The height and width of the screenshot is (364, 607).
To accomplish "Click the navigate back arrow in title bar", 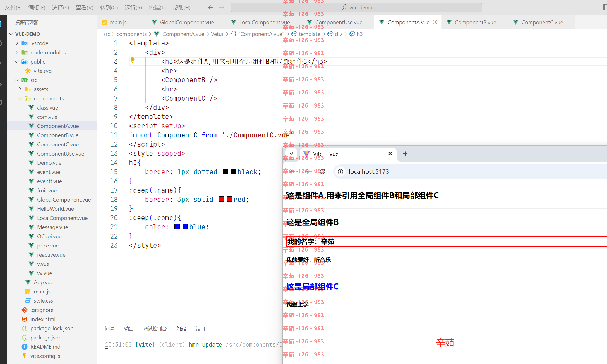I will [x=211, y=8].
